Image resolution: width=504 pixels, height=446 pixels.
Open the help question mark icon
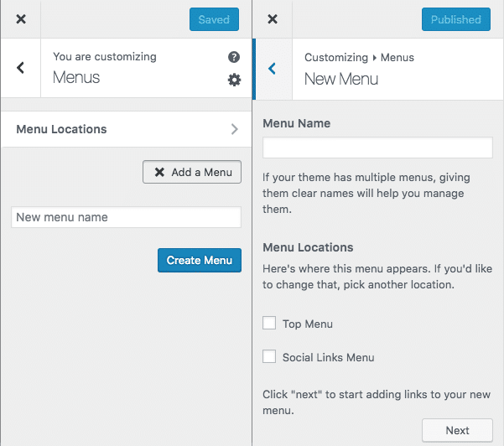(234, 57)
